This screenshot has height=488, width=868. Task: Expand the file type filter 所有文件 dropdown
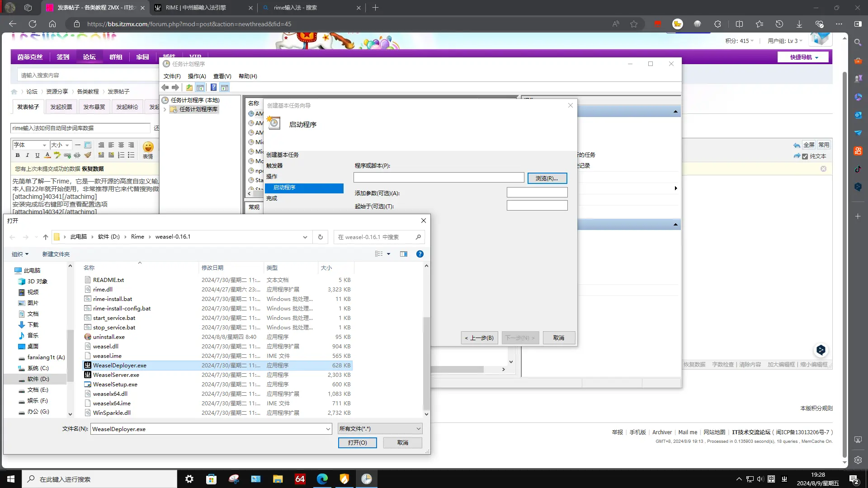tap(380, 429)
